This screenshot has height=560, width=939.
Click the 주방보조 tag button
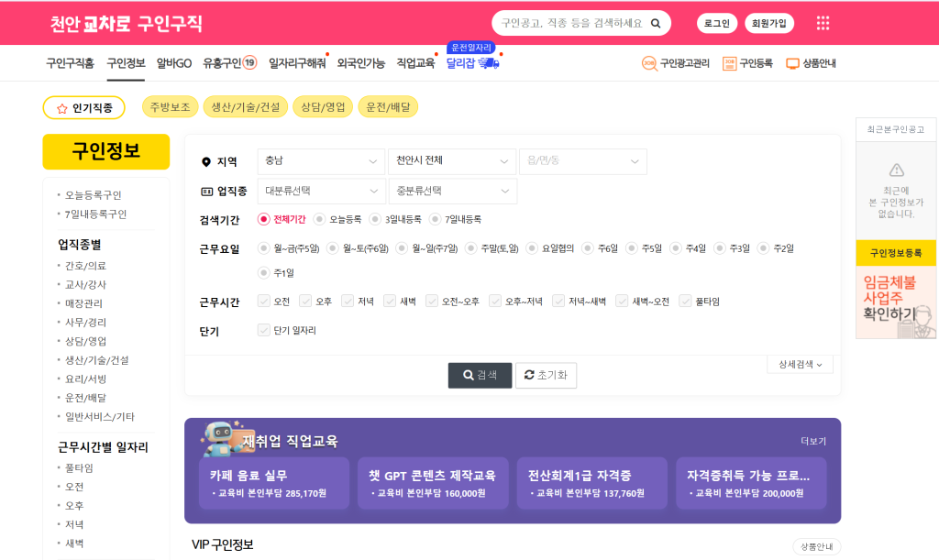pyautogui.click(x=170, y=107)
